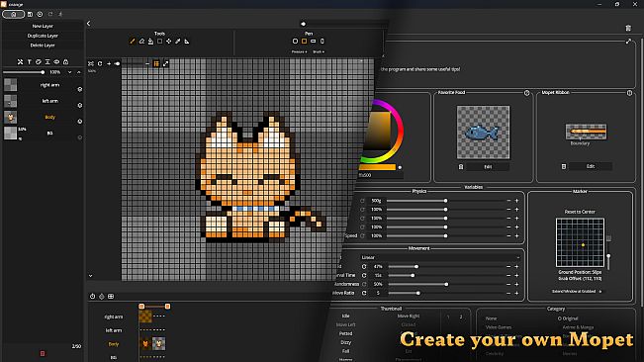Screen dimensions: 644x362
Task: Select the eyedropper color picker tool
Action: tap(178, 42)
